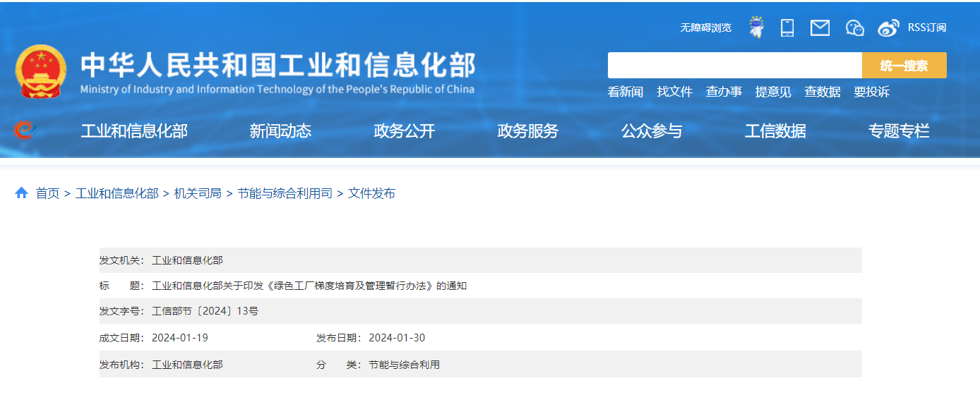Click 节能与综合利用司 breadcrumb link

pyautogui.click(x=285, y=193)
